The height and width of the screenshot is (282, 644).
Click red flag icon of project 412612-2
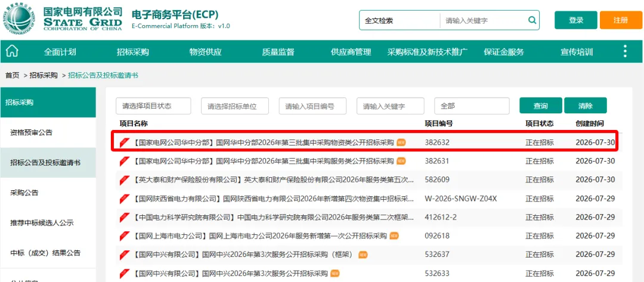[125, 217]
